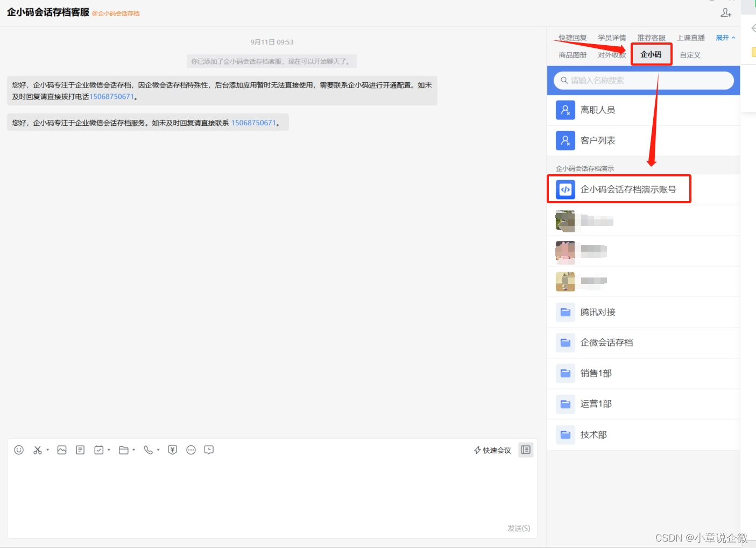756x548 pixels.
Task: Send message with 发送(S) button
Action: (519, 528)
